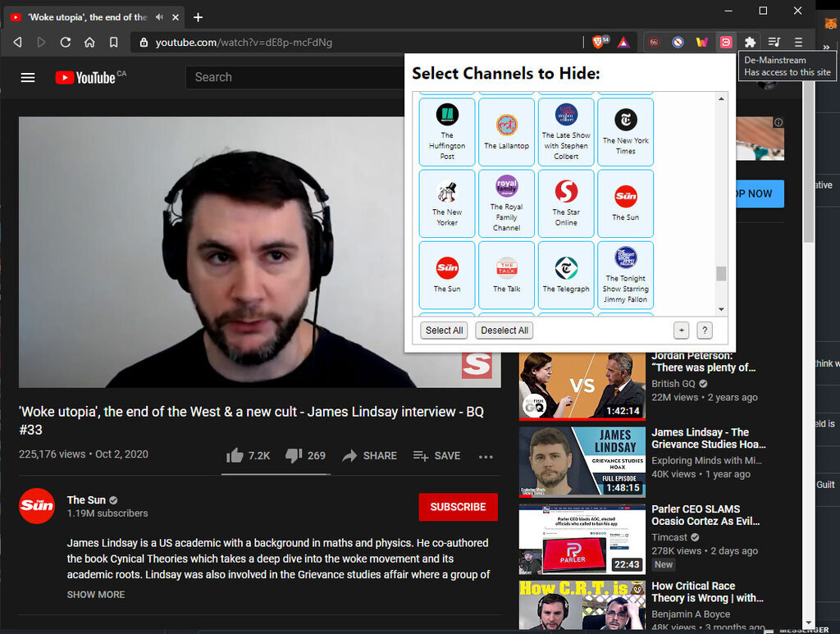Screen dimensions: 840x634
Task: Open the Extensions puzzle piece icon
Action: [x=750, y=42]
